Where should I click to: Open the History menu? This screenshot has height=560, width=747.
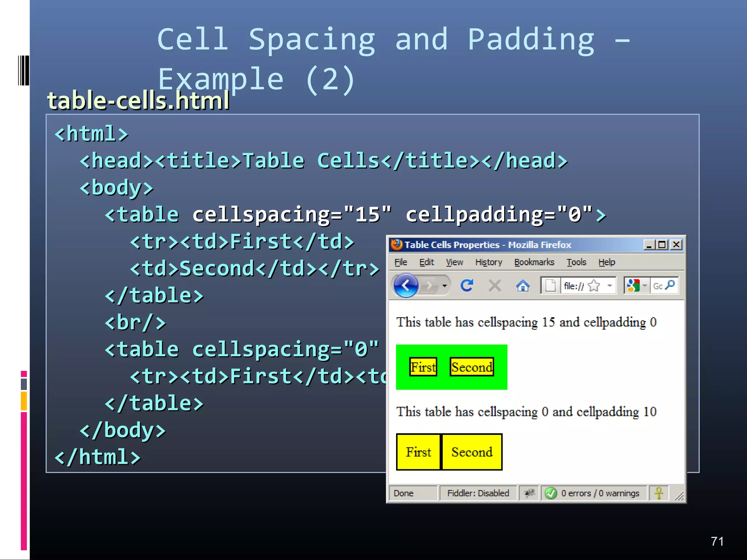coord(488,262)
